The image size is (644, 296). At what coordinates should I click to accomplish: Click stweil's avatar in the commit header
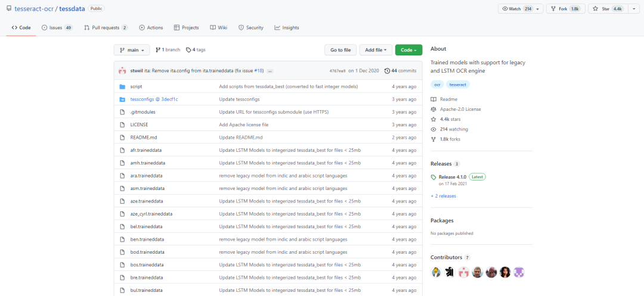[122, 70]
